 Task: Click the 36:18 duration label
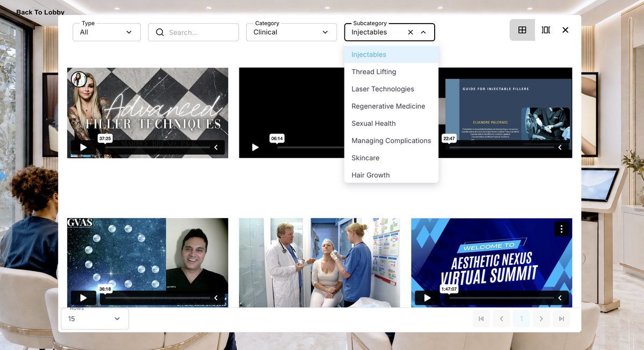[105, 289]
